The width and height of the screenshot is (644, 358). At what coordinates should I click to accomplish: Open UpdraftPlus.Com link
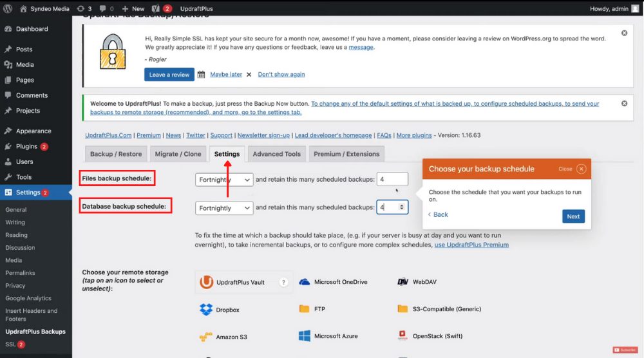pyautogui.click(x=108, y=135)
